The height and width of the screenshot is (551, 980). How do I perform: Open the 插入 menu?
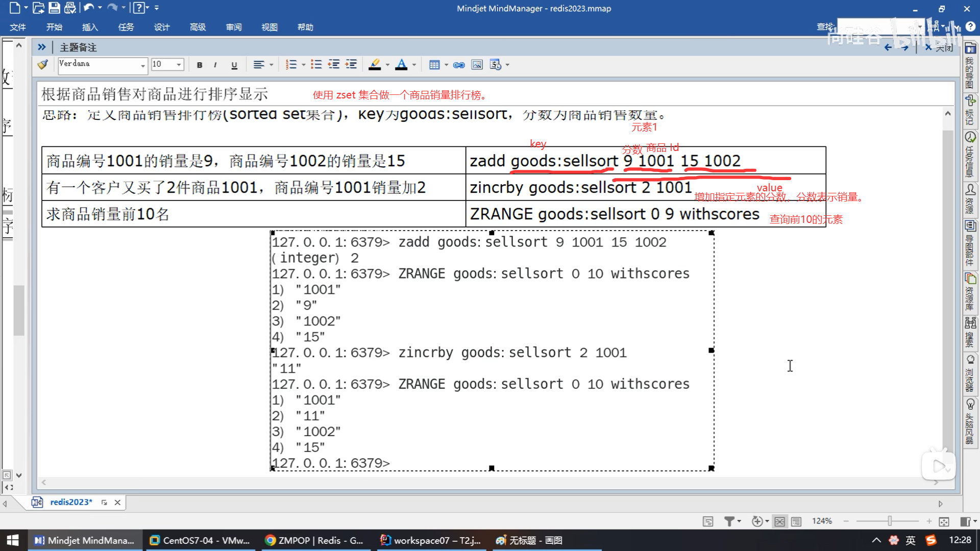(x=90, y=27)
